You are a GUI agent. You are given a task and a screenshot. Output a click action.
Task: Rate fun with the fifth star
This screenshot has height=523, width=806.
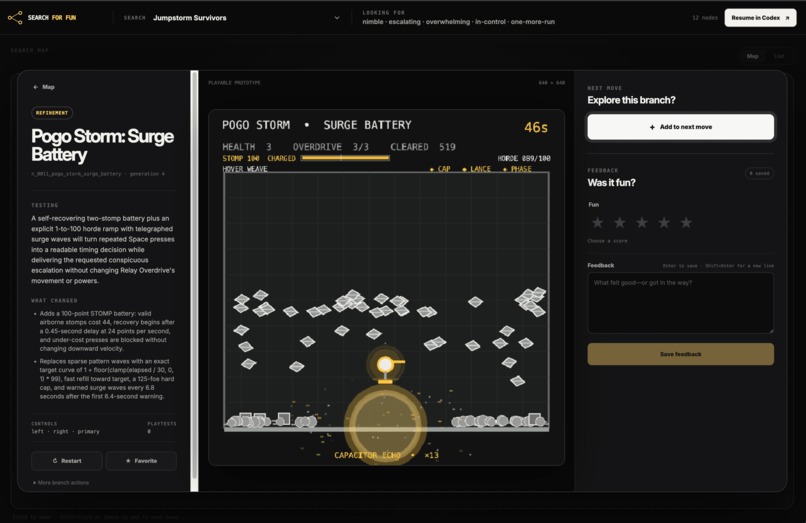tap(686, 222)
